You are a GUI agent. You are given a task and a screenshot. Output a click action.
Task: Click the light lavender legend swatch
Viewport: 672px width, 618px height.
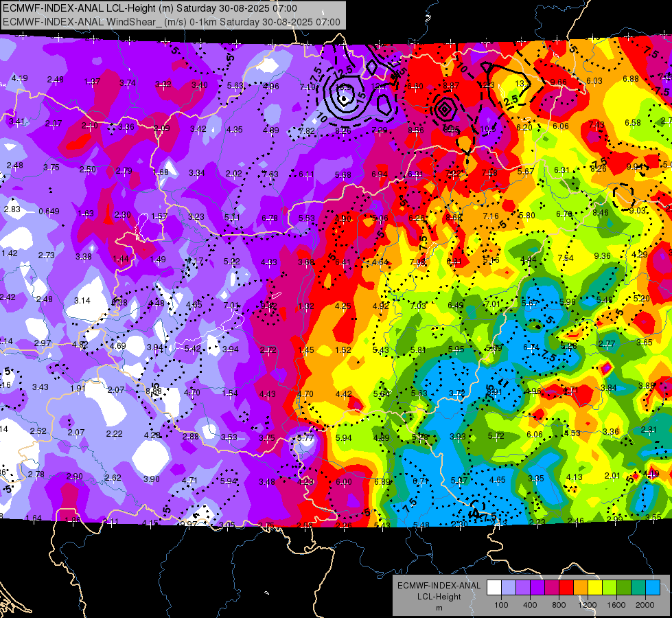(509, 588)
